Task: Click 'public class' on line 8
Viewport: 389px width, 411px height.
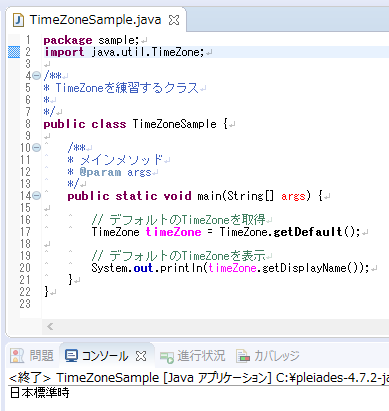Action: click(x=85, y=124)
